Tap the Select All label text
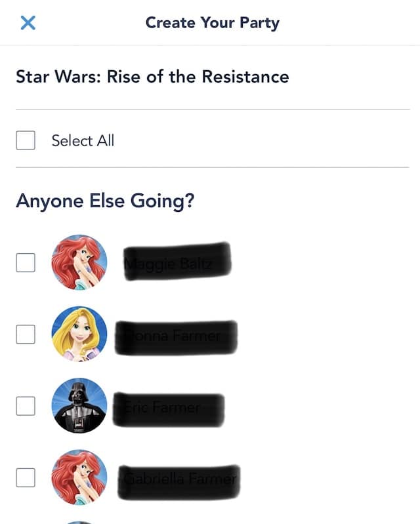 tap(83, 140)
